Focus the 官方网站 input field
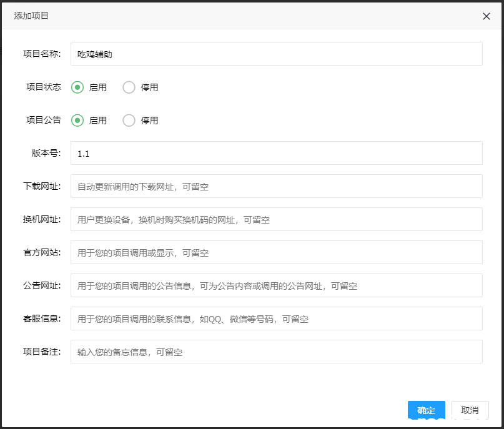This screenshot has height=429, width=504. (276, 252)
